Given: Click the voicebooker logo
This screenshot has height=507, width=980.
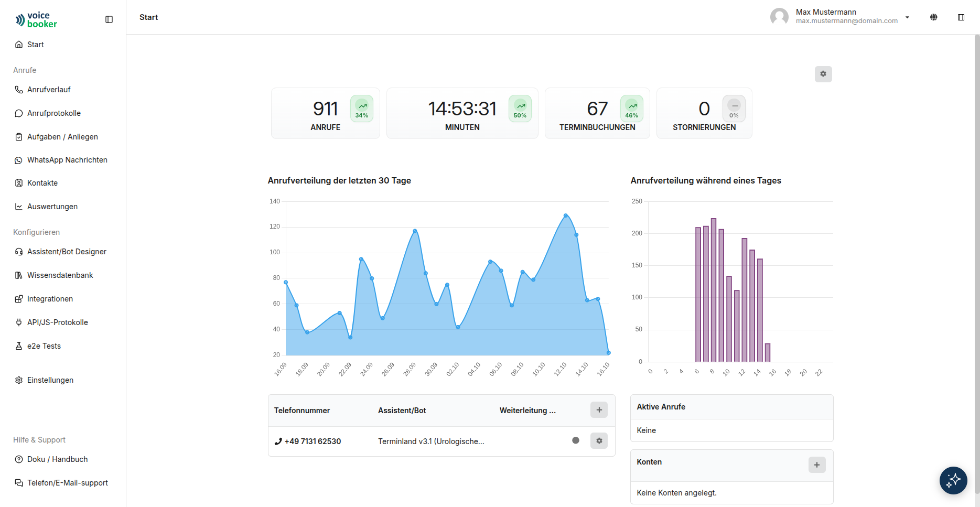Looking at the screenshot, I should pyautogui.click(x=36, y=20).
